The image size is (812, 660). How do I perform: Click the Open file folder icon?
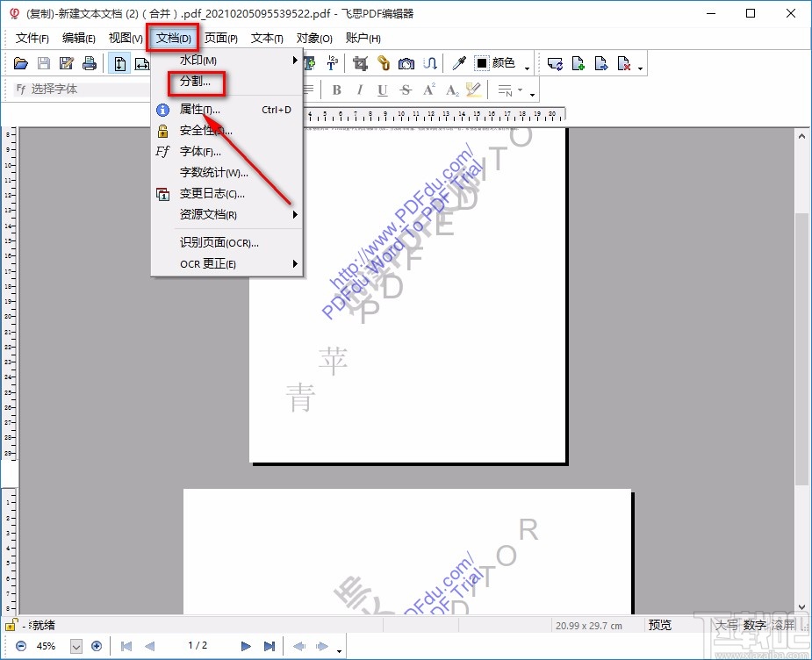point(21,64)
